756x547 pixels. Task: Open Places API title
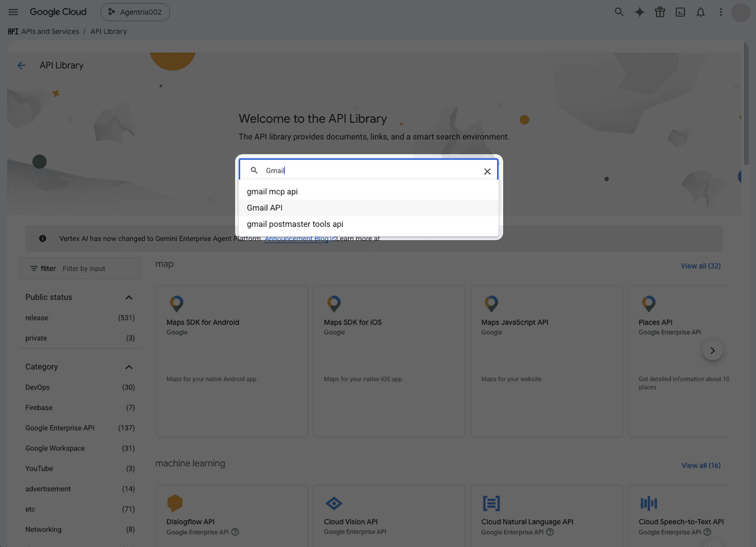pyautogui.click(x=655, y=323)
